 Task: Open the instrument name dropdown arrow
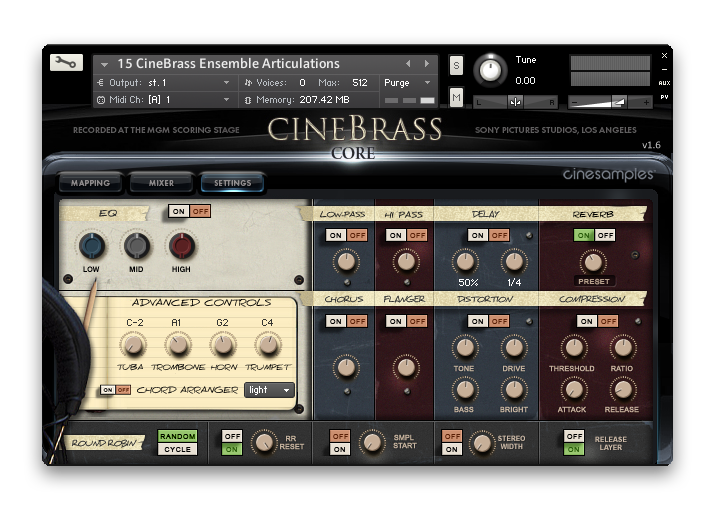104,64
